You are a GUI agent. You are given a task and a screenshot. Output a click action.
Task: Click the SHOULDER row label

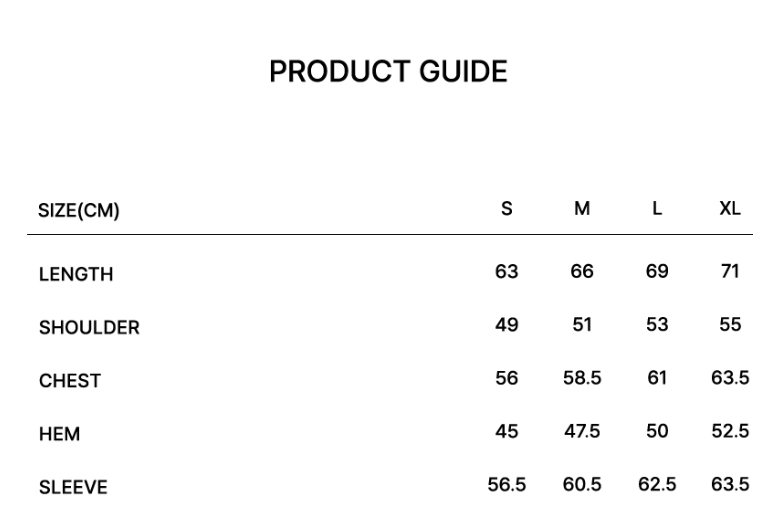pyautogui.click(x=89, y=328)
